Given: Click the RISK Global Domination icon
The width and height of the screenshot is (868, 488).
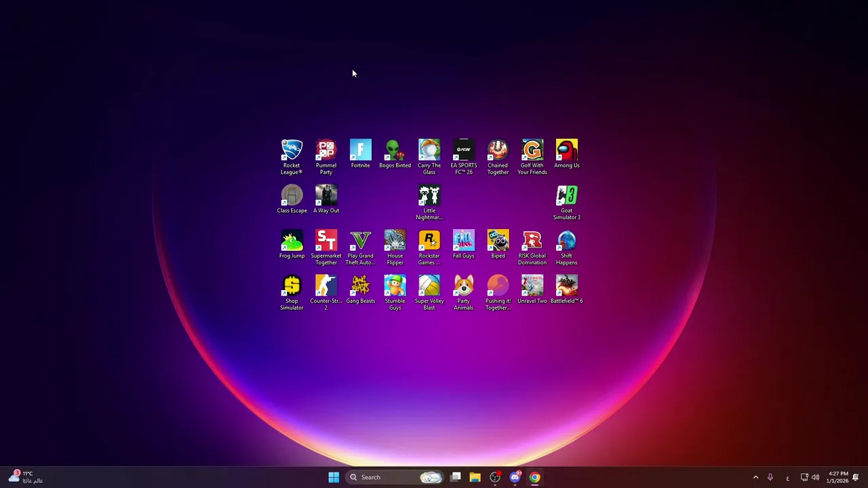Looking at the screenshot, I should 532,248.
